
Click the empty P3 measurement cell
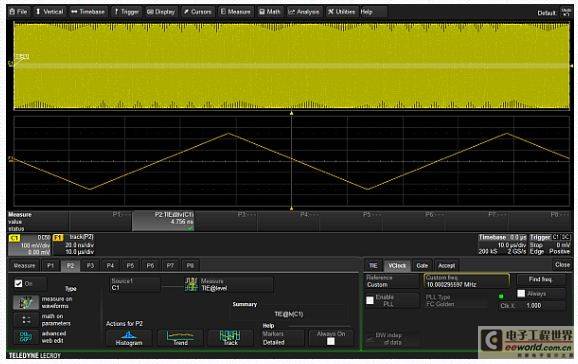pyautogui.click(x=226, y=221)
